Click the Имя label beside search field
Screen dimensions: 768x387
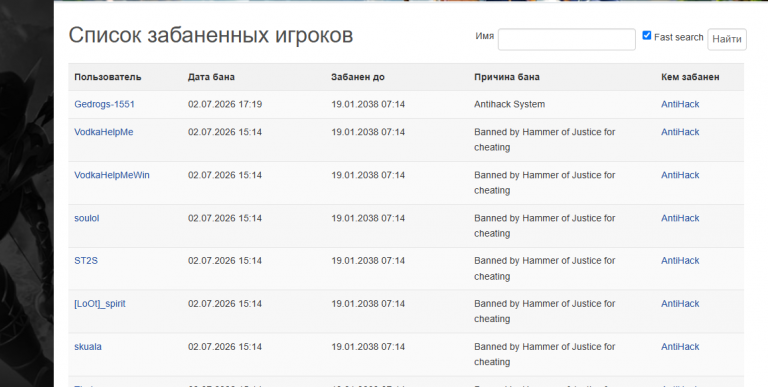tap(484, 36)
